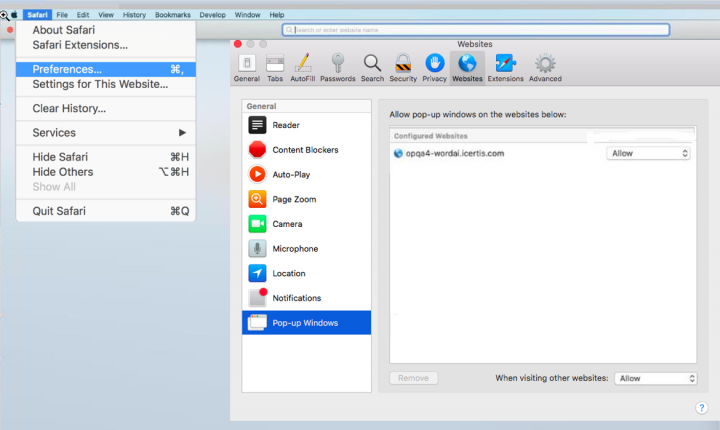Open the AutoFill preferences pane
Viewport: 720px width, 430px height.
click(x=303, y=68)
